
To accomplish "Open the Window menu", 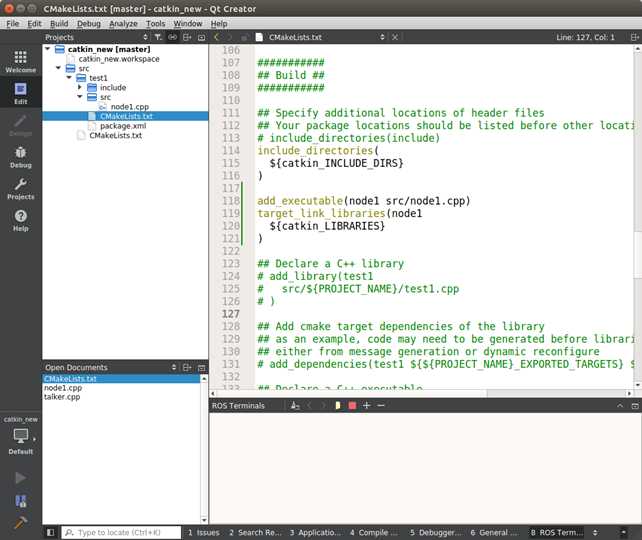I will click(188, 24).
